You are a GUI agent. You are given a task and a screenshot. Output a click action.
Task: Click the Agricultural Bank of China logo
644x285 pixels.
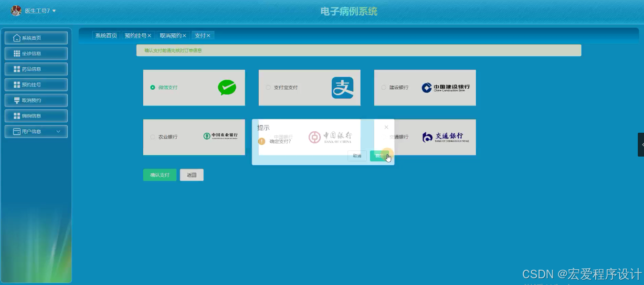click(221, 136)
